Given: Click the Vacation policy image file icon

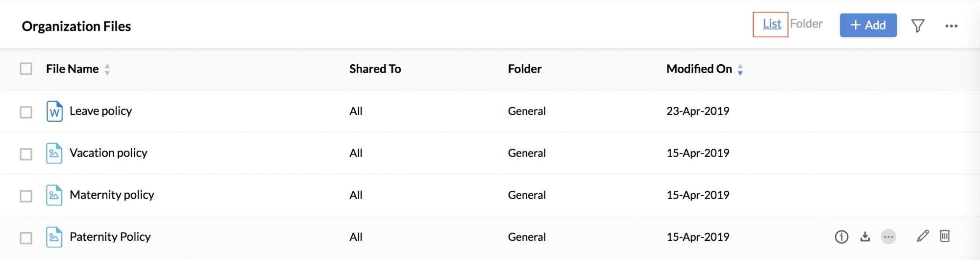Looking at the screenshot, I should pyautogui.click(x=54, y=153).
